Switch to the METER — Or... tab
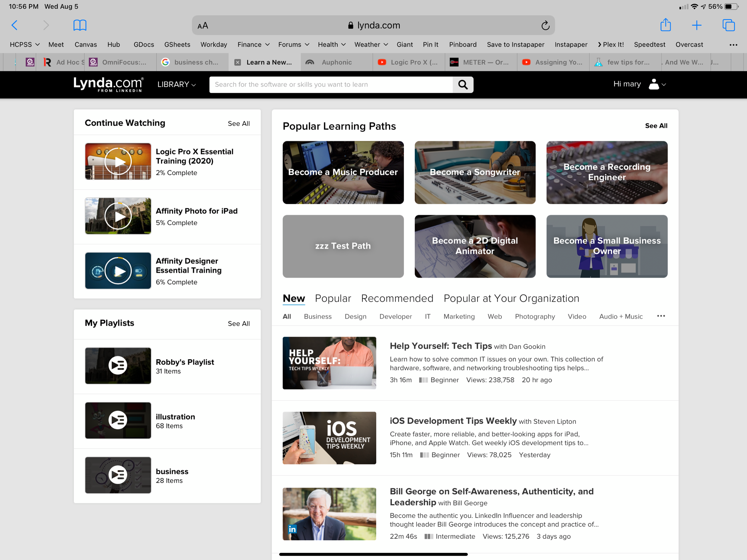747x560 pixels. pyautogui.click(x=481, y=62)
